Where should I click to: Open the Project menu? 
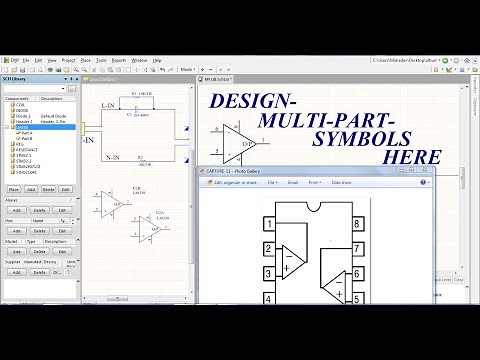coord(68,60)
